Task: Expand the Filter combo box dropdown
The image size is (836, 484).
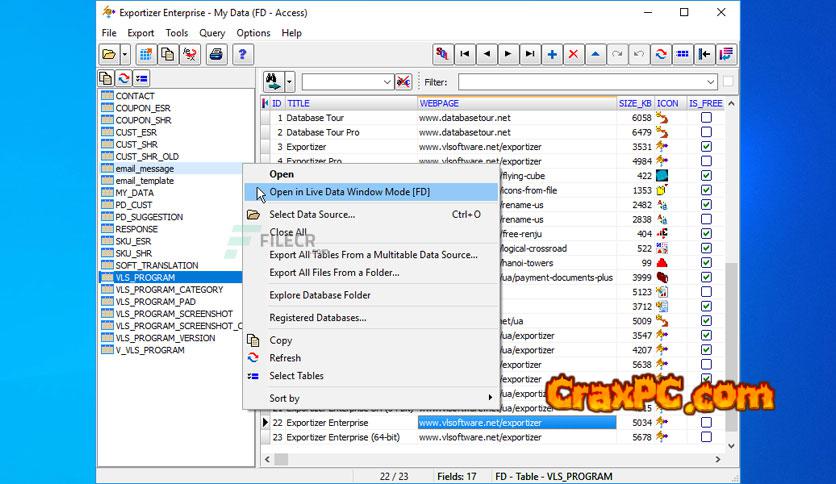Action: tap(710, 82)
